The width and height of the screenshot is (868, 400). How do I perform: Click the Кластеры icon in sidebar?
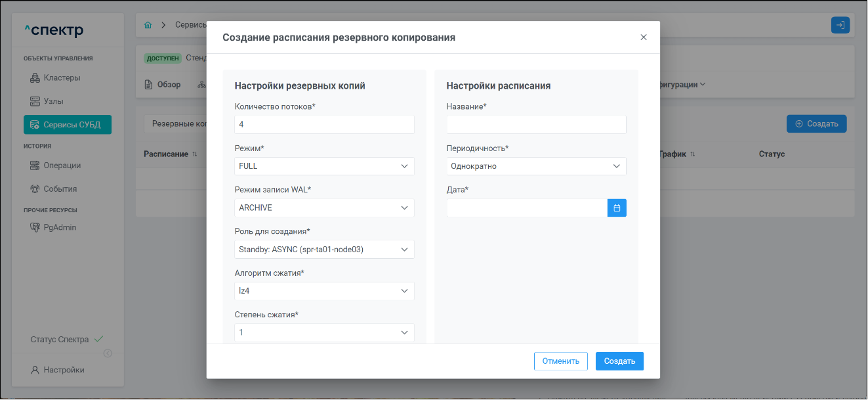click(x=35, y=78)
